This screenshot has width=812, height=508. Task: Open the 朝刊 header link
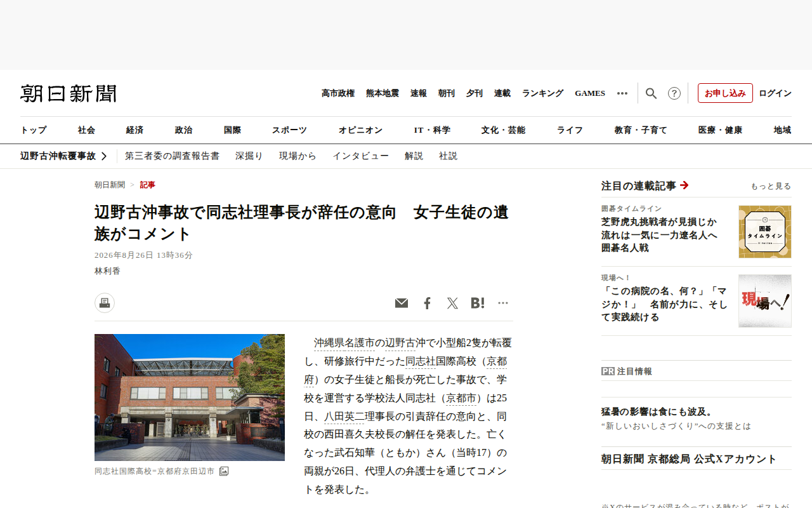(x=447, y=93)
